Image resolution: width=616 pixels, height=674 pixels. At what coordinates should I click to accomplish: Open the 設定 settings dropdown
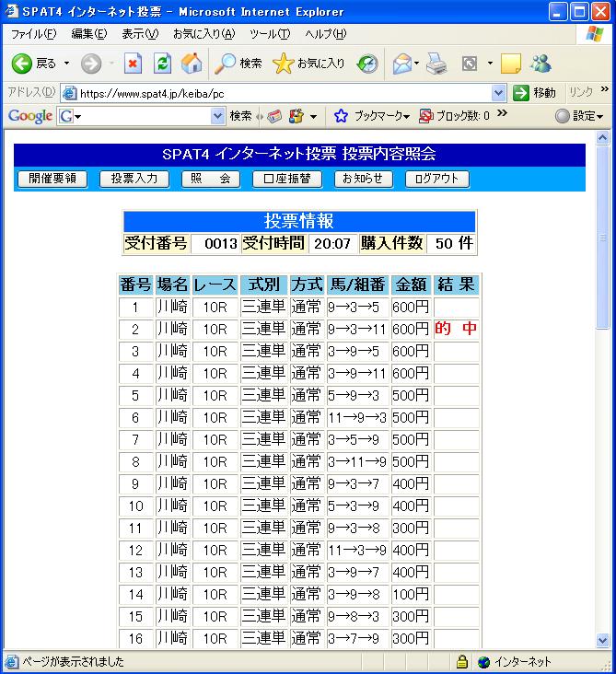coord(600,117)
